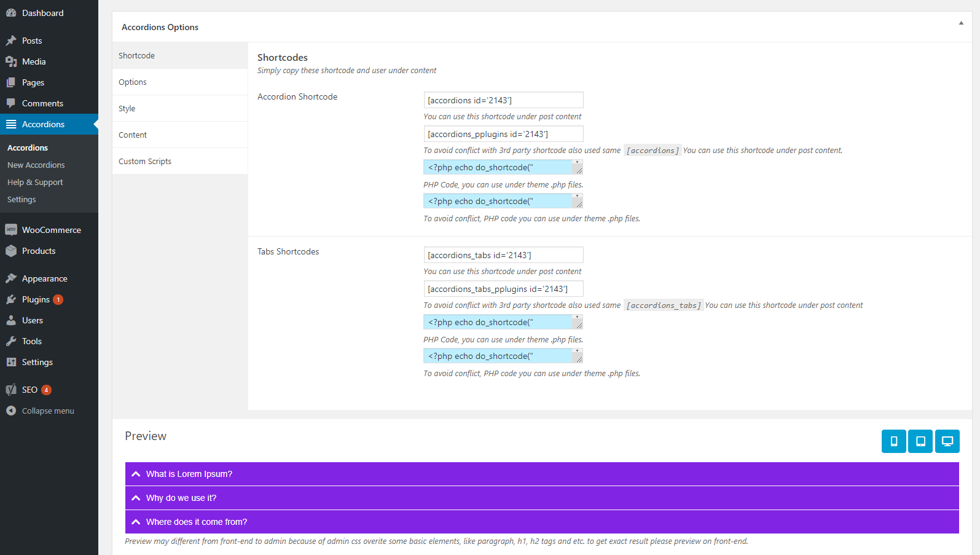This screenshot has width=980, height=555.
Task: Click the Media icon in sidebar
Action: click(x=11, y=61)
